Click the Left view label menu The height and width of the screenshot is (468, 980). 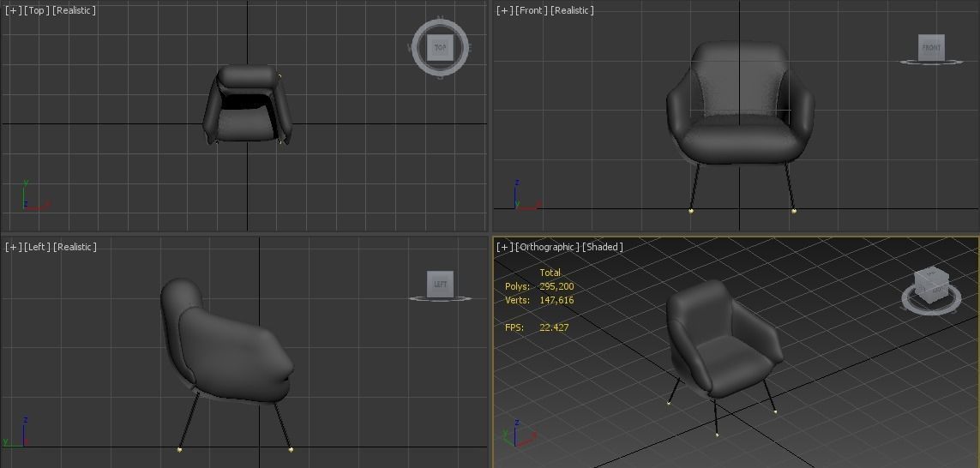click(37, 248)
